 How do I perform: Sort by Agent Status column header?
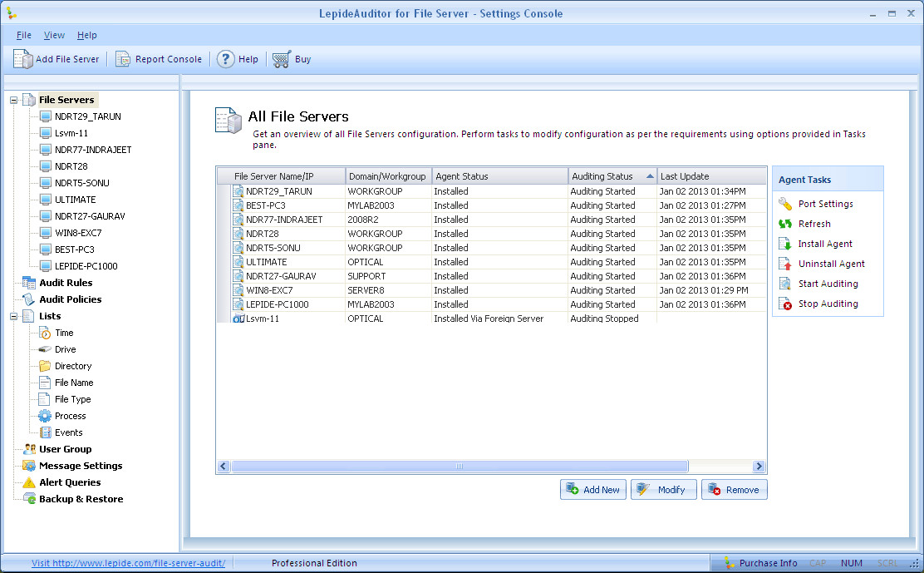tap(499, 176)
